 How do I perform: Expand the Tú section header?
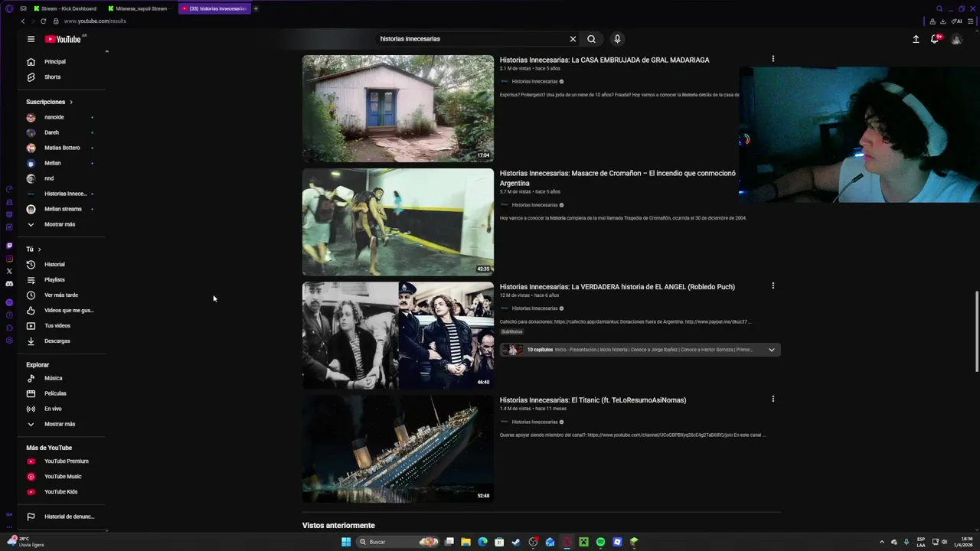coord(34,249)
